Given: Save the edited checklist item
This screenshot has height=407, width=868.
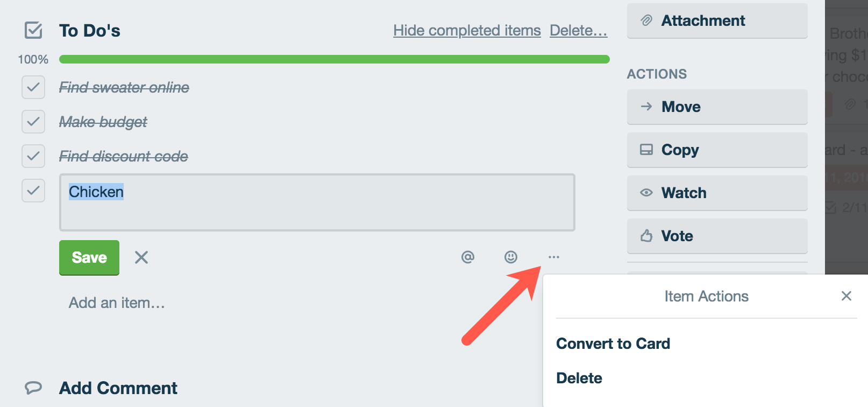Looking at the screenshot, I should [x=89, y=257].
